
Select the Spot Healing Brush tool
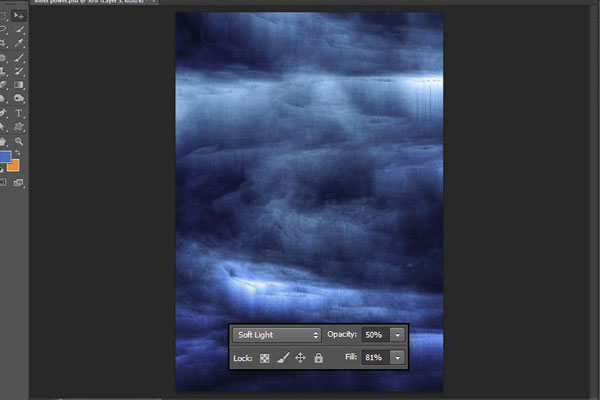pos(3,57)
